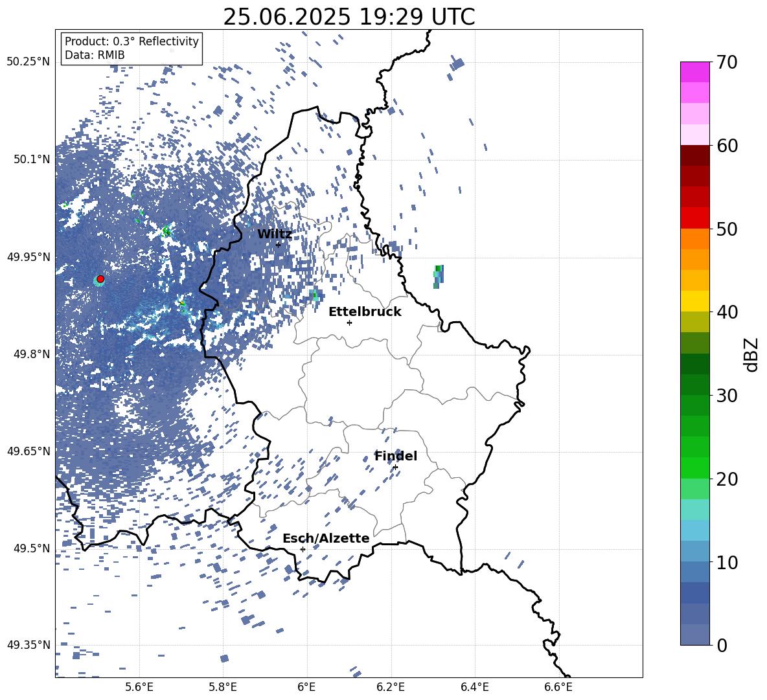
Task: Click the 50.25°N latitude label
Action: click(x=29, y=62)
